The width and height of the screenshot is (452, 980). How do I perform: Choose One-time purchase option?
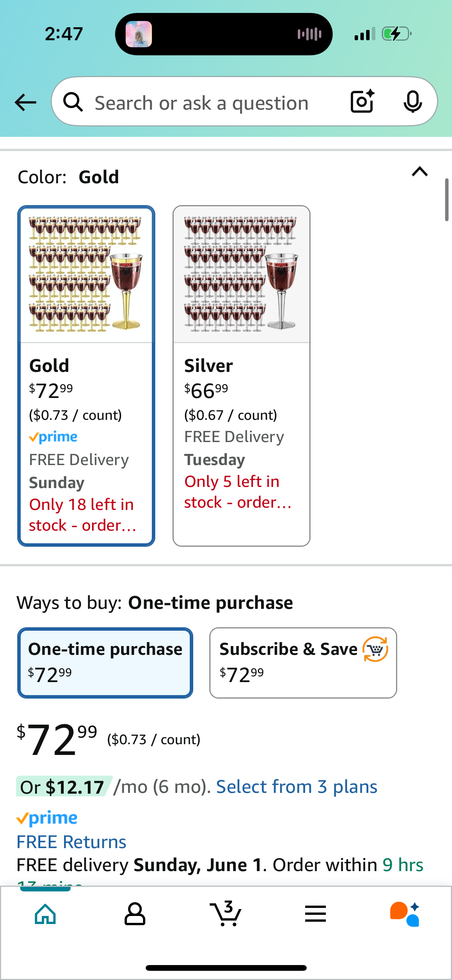pyautogui.click(x=105, y=663)
